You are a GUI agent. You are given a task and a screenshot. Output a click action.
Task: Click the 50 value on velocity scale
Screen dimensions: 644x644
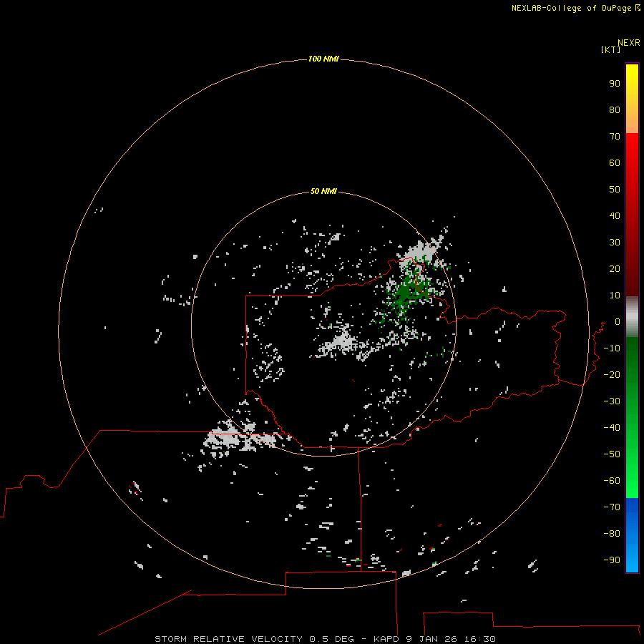point(615,190)
